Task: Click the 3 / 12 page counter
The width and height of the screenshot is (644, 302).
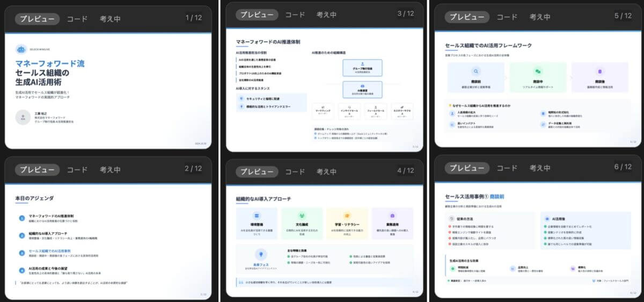Action: point(406,14)
